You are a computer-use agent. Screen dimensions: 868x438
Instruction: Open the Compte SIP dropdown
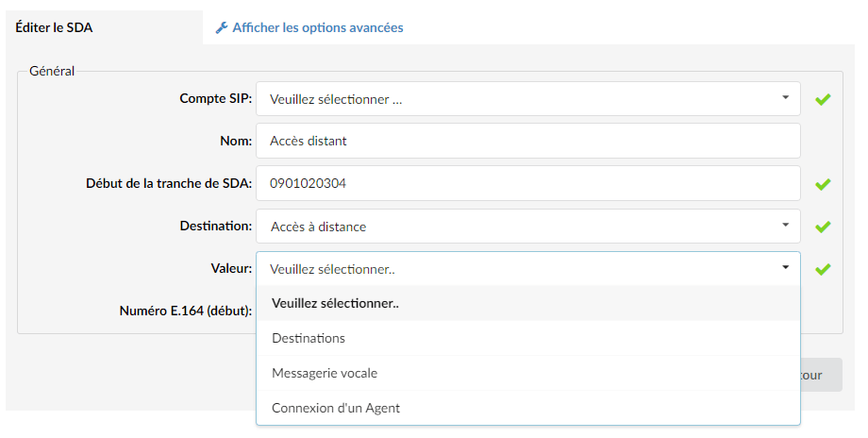[528, 99]
